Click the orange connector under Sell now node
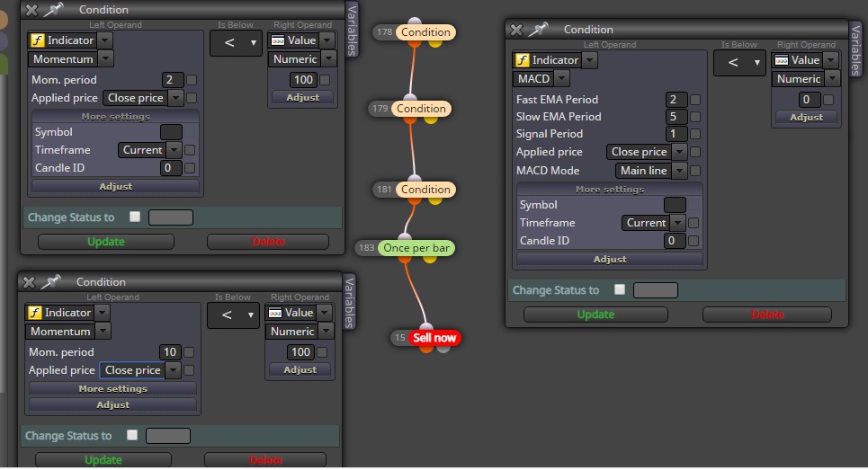Screen dimensions: 868x470 coord(425,349)
